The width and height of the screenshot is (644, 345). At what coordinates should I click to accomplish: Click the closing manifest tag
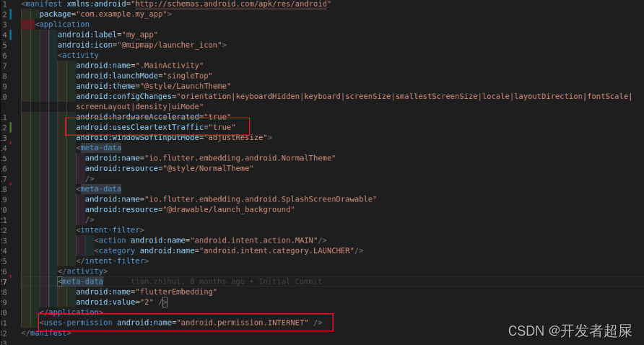[x=46, y=333]
